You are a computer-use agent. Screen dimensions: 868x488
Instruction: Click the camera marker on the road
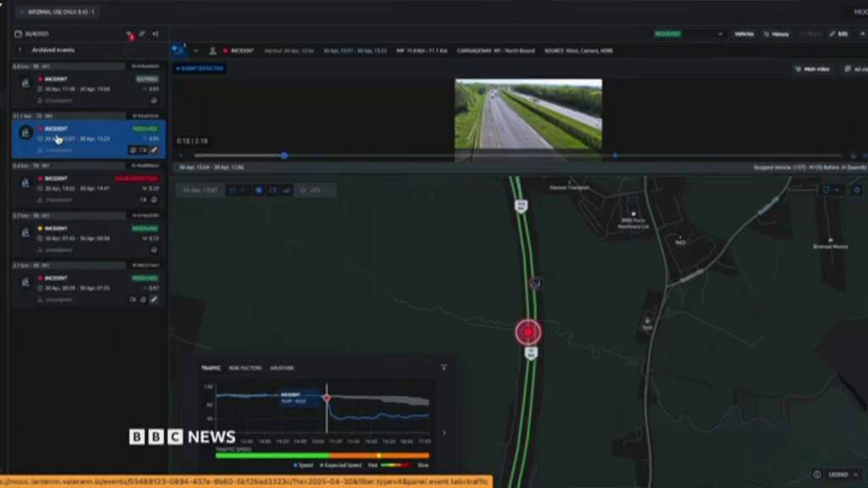click(x=535, y=283)
